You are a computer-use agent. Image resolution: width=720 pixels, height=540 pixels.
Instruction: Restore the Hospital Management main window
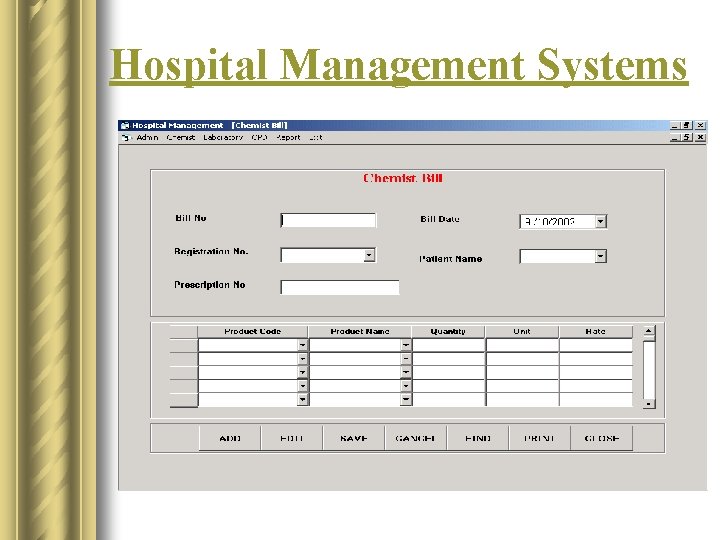pyautogui.click(x=686, y=125)
